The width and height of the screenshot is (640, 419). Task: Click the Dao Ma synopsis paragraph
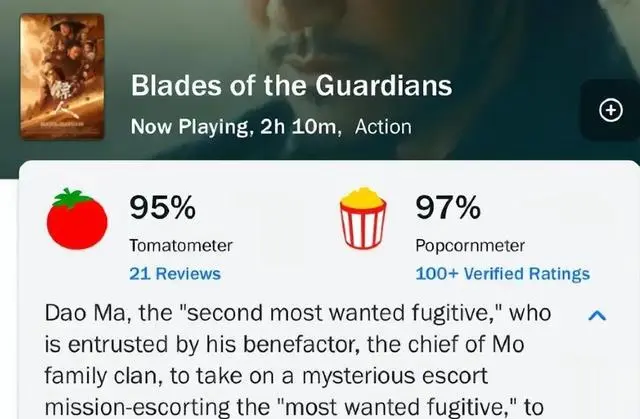click(x=298, y=314)
